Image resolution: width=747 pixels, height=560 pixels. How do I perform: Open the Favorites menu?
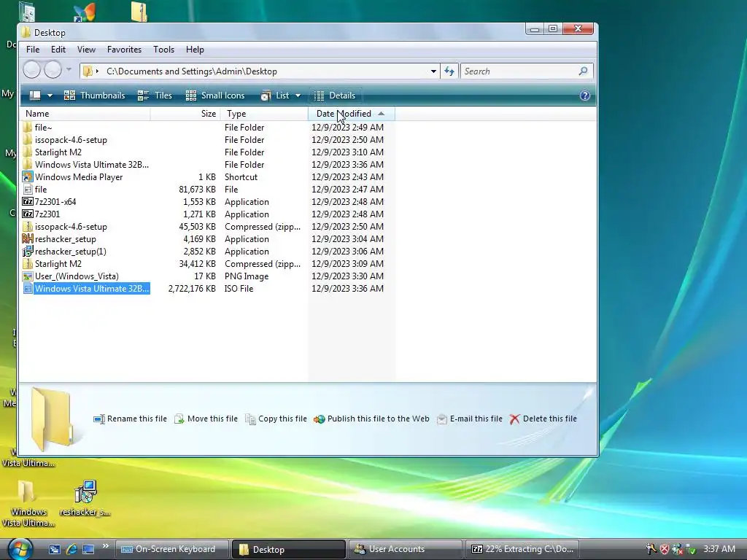tap(124, 50)
